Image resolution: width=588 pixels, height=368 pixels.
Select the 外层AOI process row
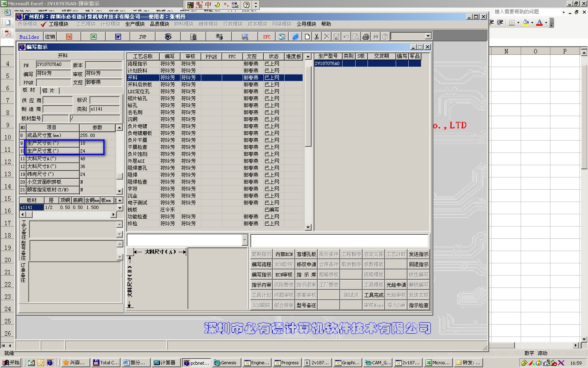(214, 161)
